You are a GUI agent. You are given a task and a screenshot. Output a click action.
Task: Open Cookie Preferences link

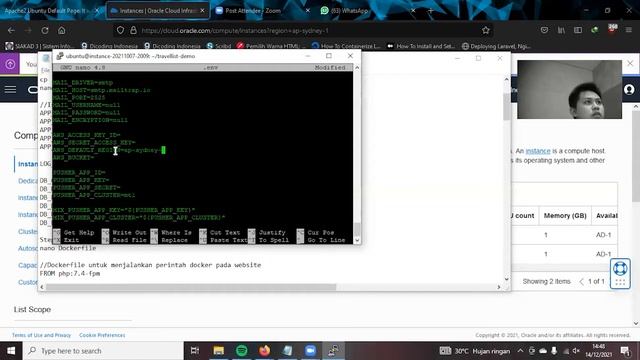click(x=102, y=335)
